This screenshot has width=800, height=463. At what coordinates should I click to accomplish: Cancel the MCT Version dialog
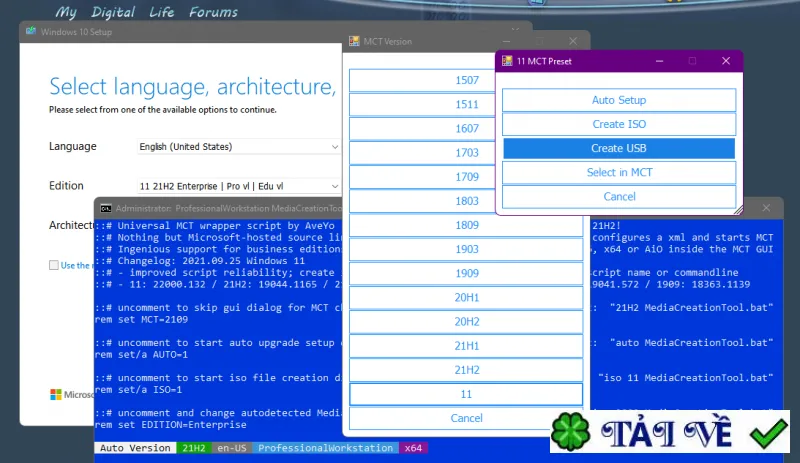click(466, 418)
